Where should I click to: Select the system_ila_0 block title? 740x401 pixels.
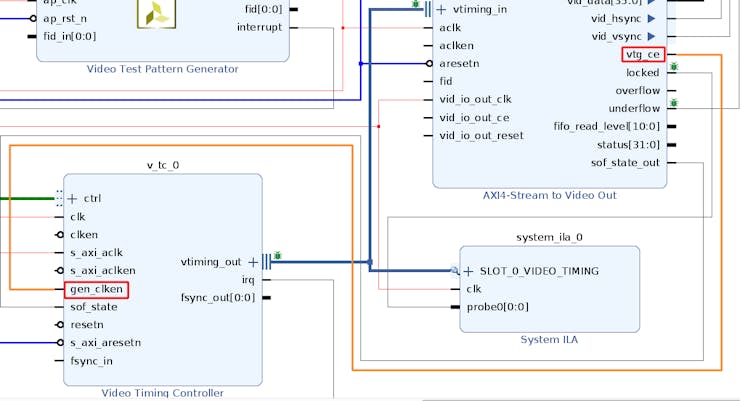coord(549,237)
